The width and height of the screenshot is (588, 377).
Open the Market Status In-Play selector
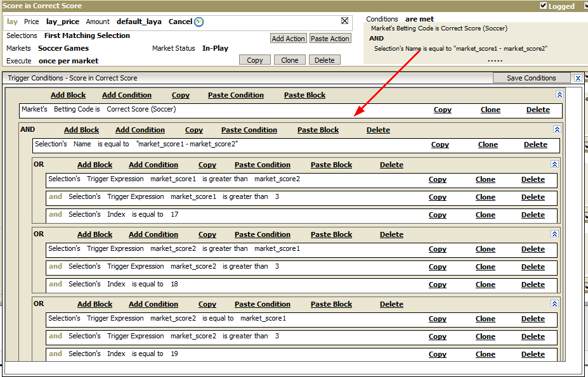(x=215, y=48)
